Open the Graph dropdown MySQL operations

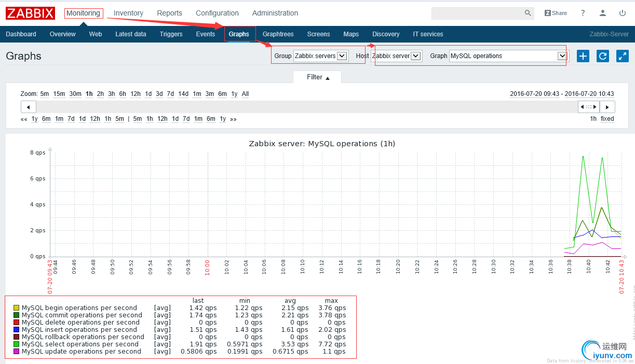click(508, 56)
